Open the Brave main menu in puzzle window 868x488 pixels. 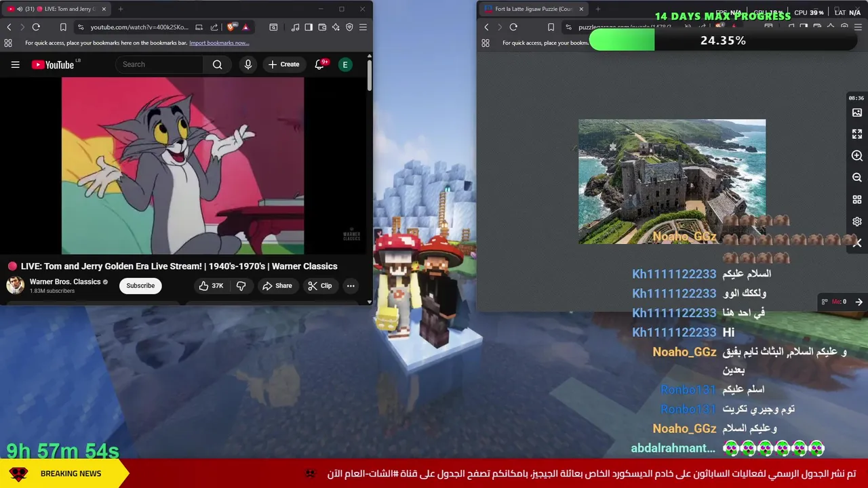coord(858,27)
